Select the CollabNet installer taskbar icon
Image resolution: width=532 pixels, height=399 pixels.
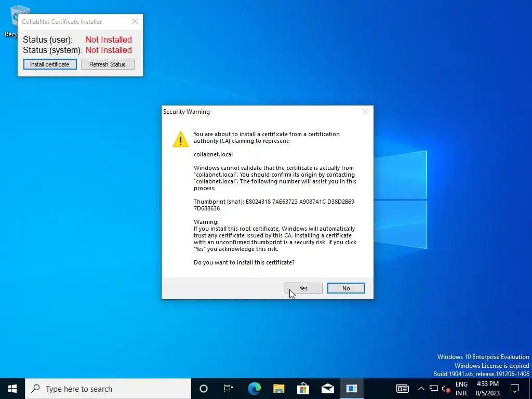point(352,389)
